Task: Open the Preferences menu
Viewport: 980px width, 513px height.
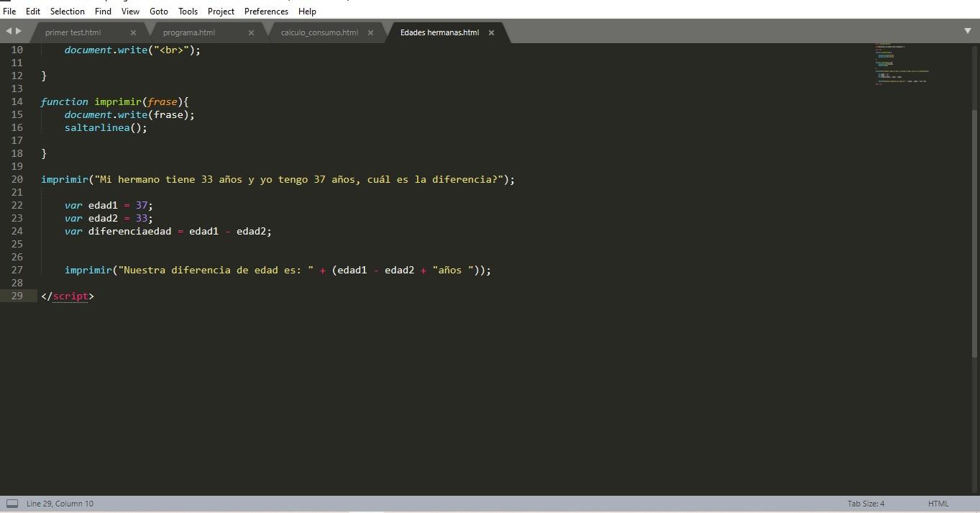Action: pos(266,12)
